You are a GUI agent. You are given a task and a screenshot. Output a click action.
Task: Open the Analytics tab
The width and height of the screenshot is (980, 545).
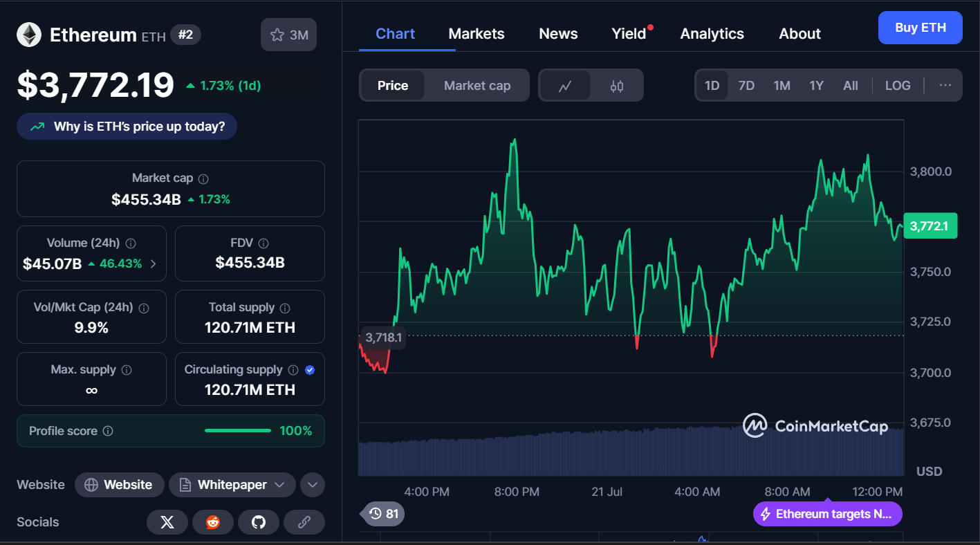pos(712,34)
